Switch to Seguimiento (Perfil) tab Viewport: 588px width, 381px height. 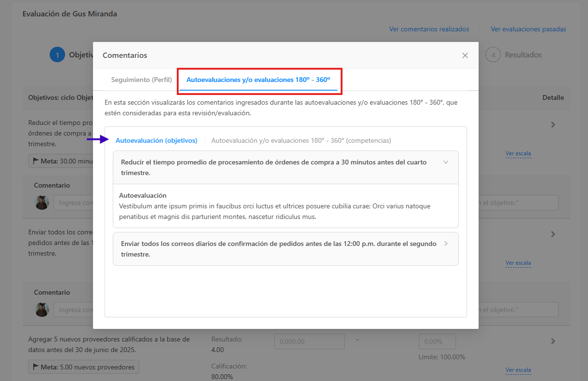tap(142, 80)
